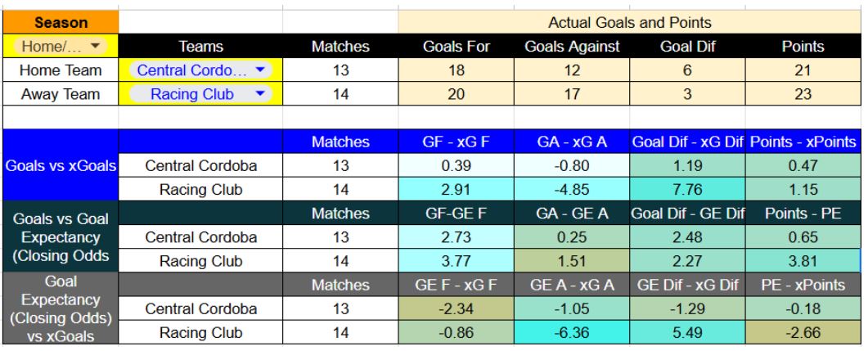868x351 pixels.
Task: Select the GF - xG F header
Action: (456, 142)
